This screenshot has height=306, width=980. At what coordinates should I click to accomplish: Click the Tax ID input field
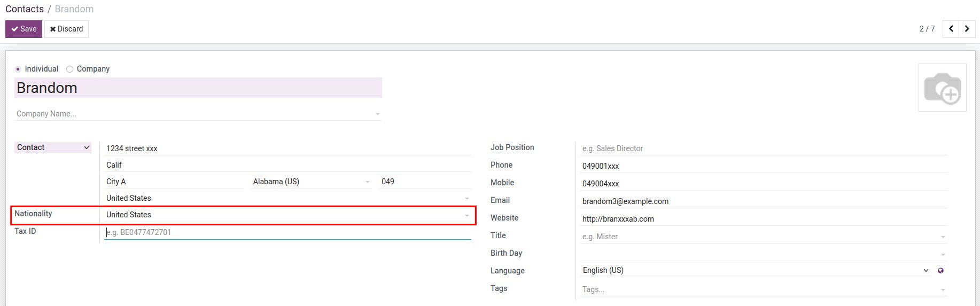click(x=287, y=232)
